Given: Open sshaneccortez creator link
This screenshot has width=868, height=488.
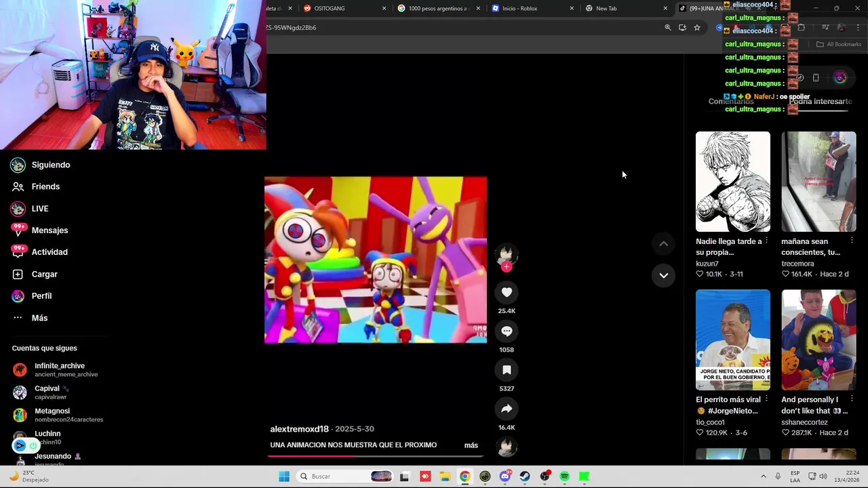Looking at the screenshot, I should pos(804,422).
